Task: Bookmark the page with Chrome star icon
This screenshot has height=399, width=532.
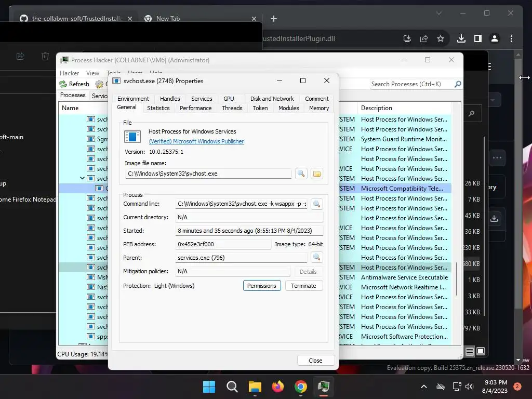Action: (441, 38)
